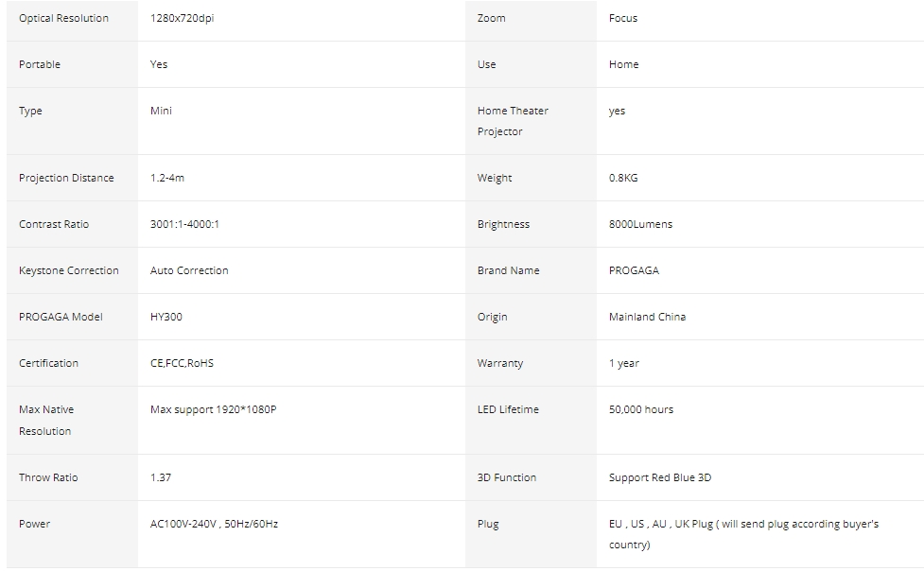Image resolution: width=924 pixels, height=571 pixels.
Task: Click the CE,FCC,RoHS certification value
Action: (182, 363)
